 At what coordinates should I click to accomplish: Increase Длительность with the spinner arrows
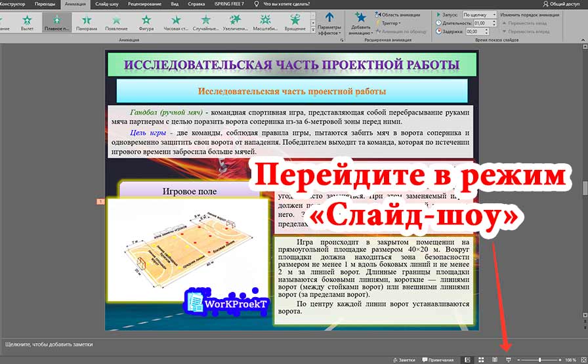pos(494,22)
